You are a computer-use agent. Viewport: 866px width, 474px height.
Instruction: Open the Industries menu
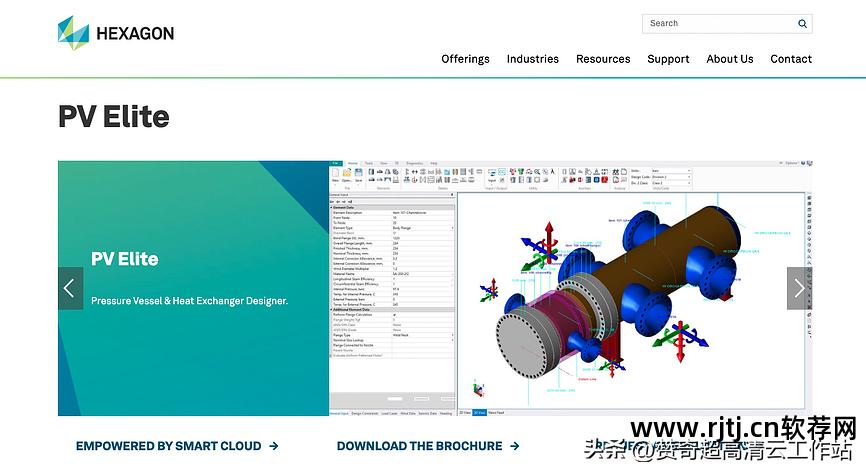pos(532,59)
